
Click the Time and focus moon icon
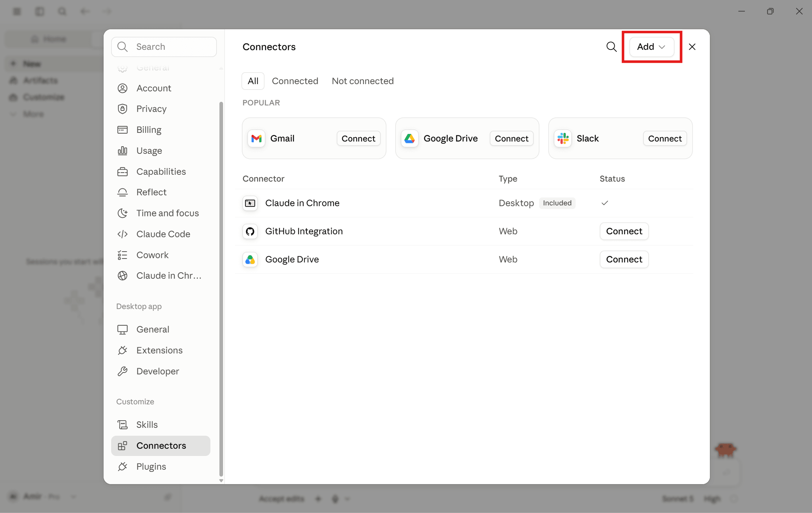pos(122,213)
